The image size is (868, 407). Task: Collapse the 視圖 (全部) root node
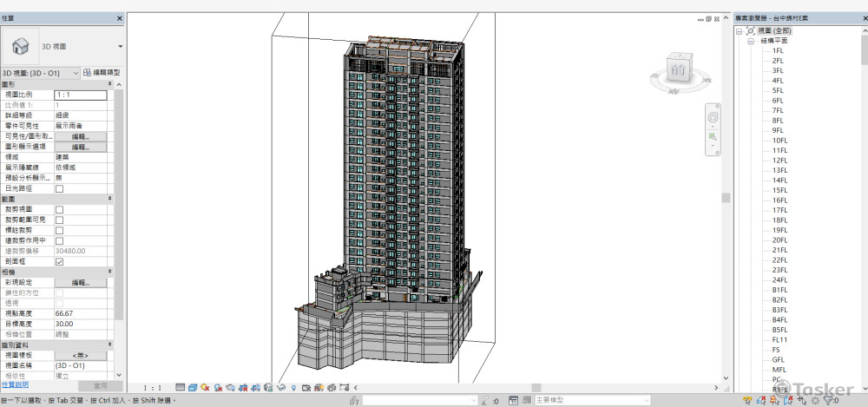pos(740,30)
